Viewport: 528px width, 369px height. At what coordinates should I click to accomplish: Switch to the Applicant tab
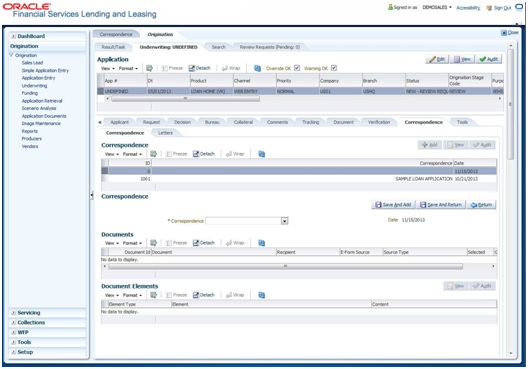pos(120,122)
